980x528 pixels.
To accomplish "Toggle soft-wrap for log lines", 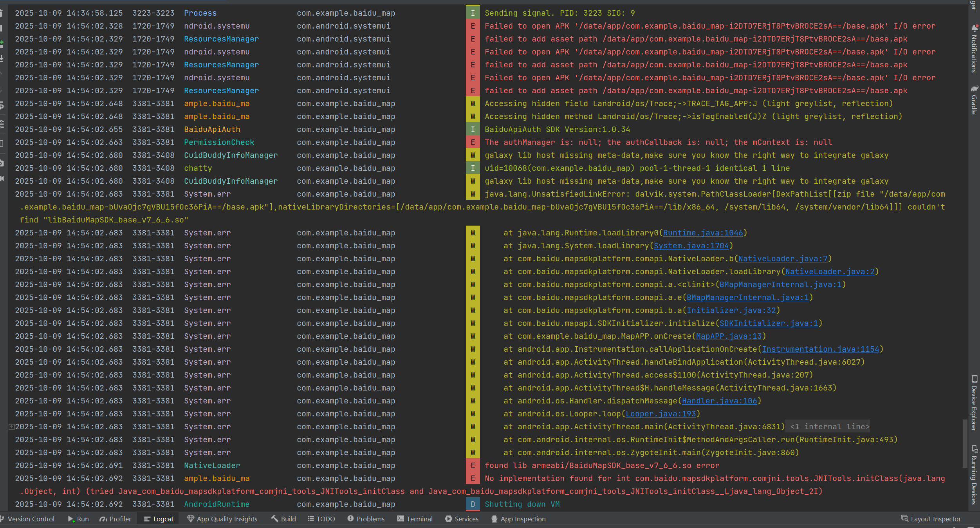I will (2, 105).
